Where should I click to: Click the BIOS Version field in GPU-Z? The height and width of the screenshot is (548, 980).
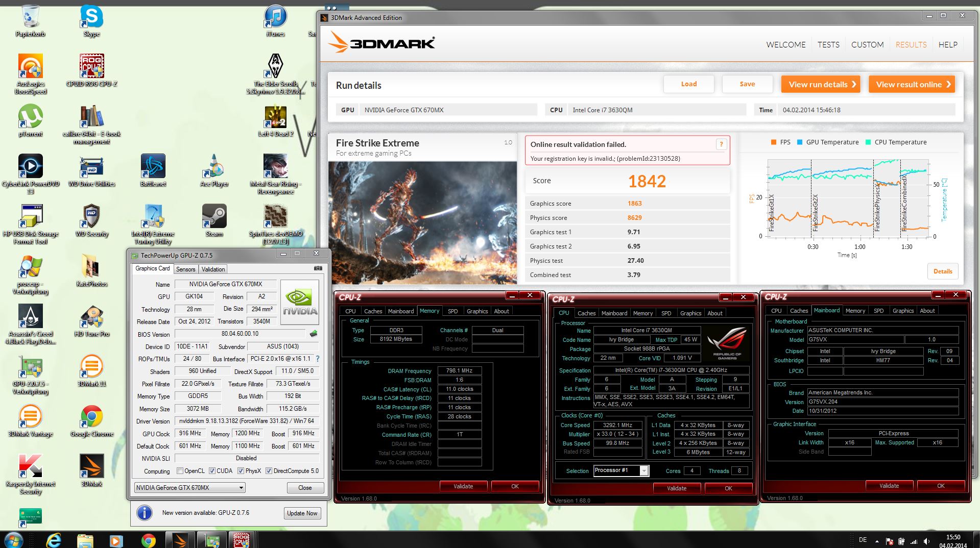pos(240,334)
